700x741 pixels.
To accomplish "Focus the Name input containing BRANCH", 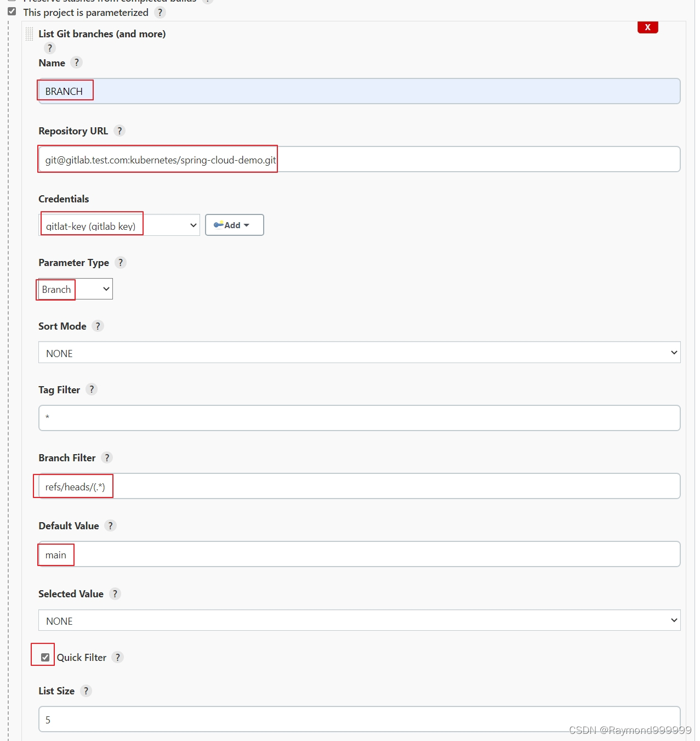I will 359,91.
